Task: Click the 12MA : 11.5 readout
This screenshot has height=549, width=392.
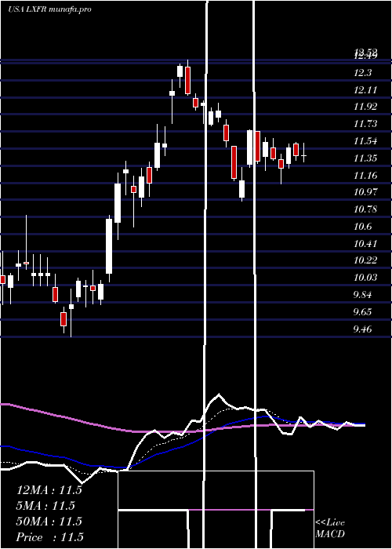Action: point(49,490)
